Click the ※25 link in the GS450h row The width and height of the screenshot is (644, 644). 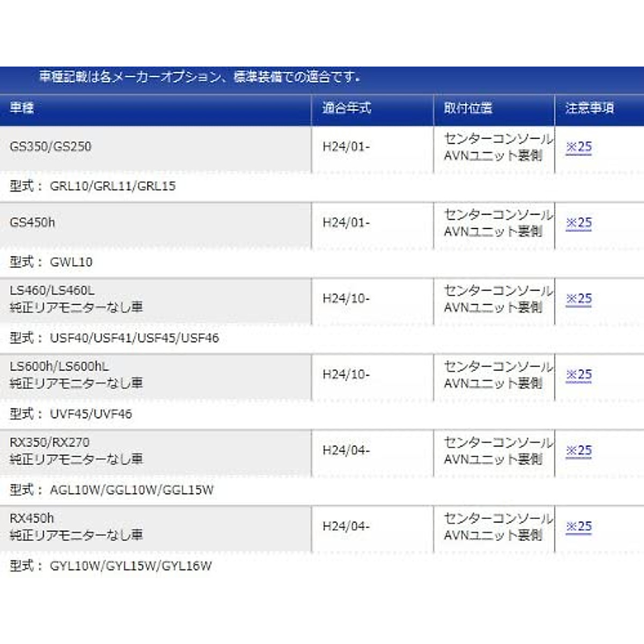pyautogui.click(x=579, y=223)
